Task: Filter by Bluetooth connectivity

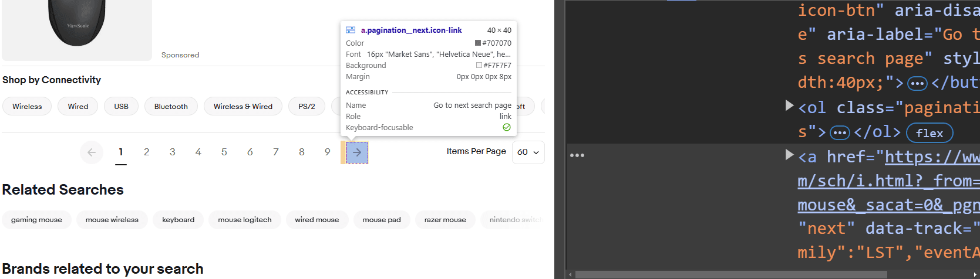Action: click(171, 106)
